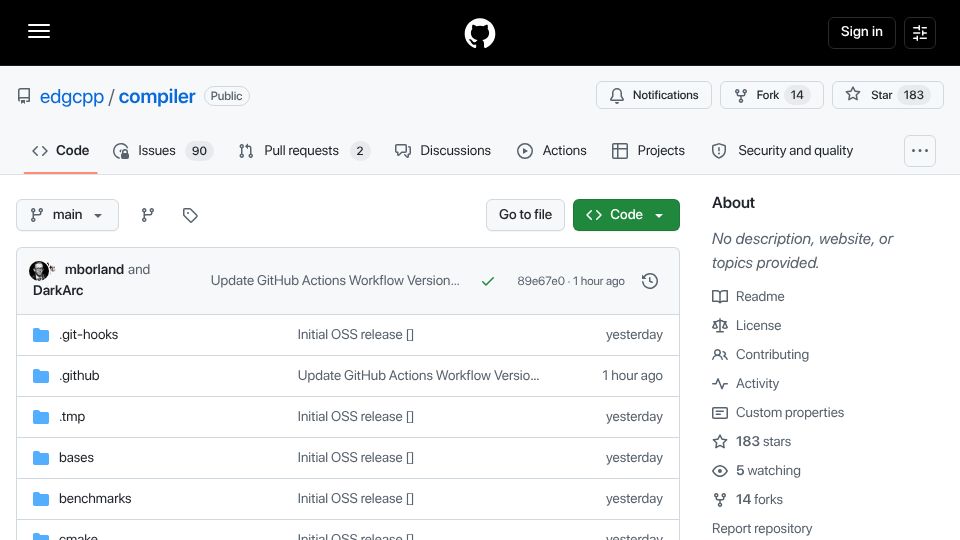The image size is (960, 540).
Task: Show more tabs with ellipsis button
Action: click(x=920, y=151)
